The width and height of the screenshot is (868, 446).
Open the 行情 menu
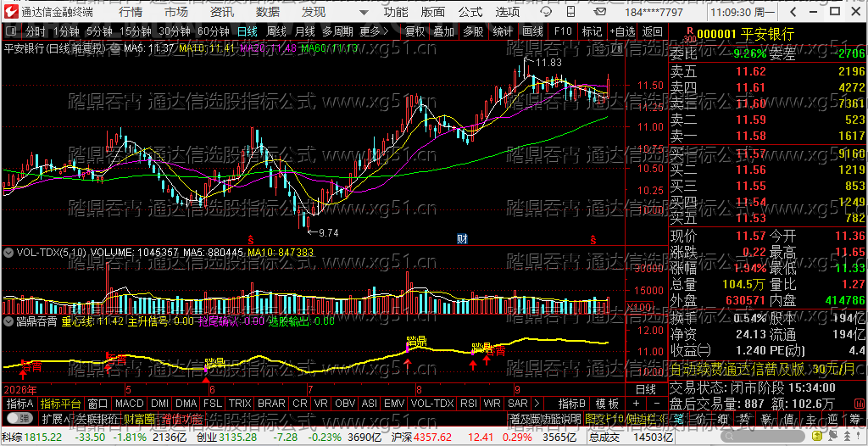tap(130, 12)
